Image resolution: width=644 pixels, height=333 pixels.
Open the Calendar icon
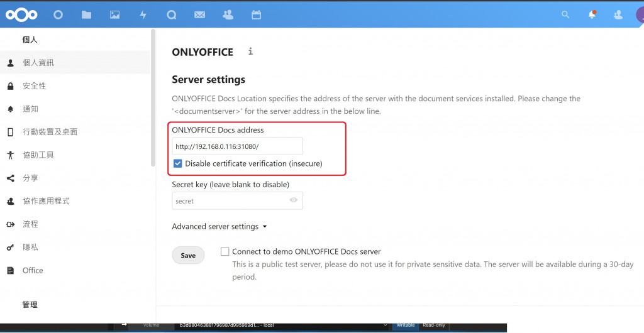coord(257,14)
